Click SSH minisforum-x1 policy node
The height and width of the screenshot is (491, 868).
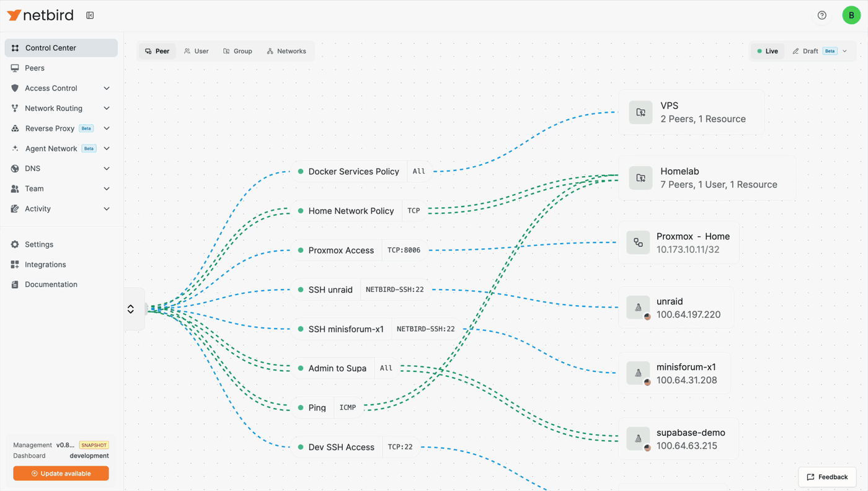[x=377, y=329]
